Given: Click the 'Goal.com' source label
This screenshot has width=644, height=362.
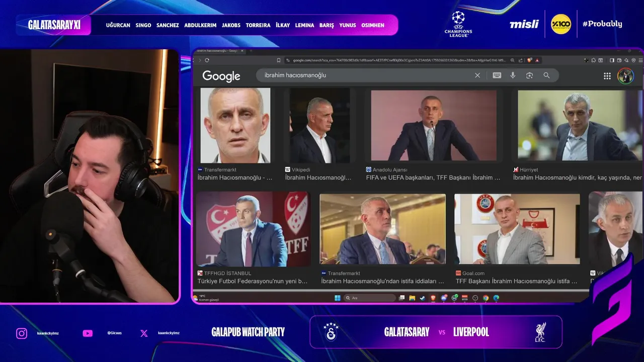Looking at the screenshot, I should (x=473, y=273).
